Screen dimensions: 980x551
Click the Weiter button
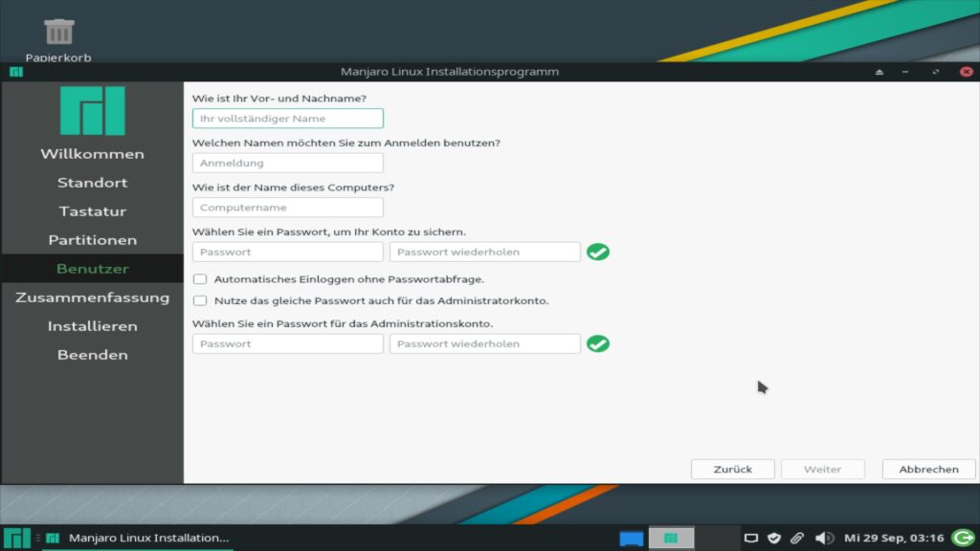coord(822,469)
